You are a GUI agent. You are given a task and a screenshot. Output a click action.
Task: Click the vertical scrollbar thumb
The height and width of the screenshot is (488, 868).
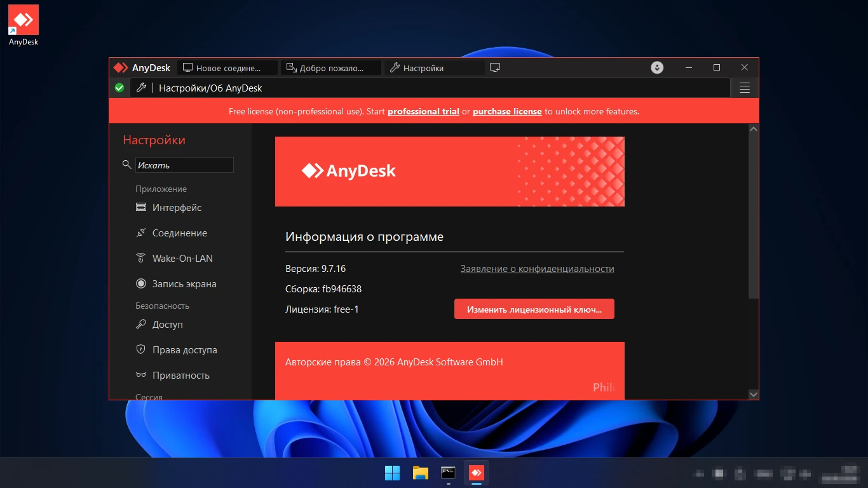click(754, 216)
